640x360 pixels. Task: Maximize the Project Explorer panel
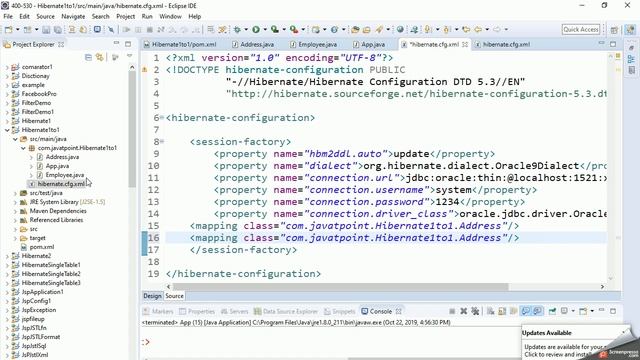128,44
